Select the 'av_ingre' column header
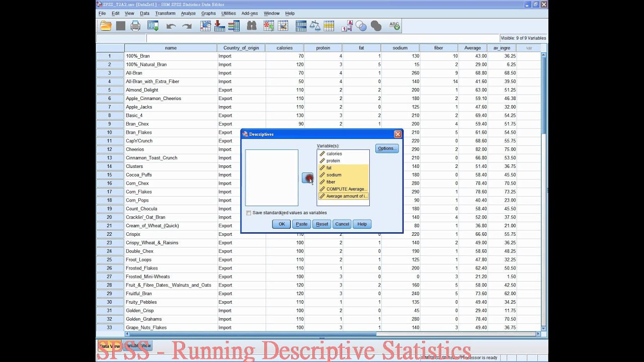Viewport: 644px width, 362px height. (502, 48)
